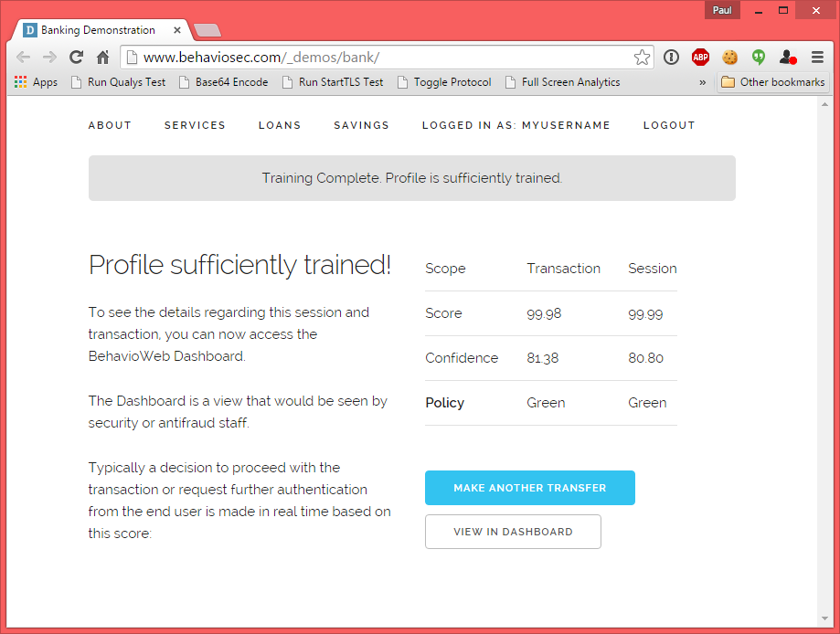The width and height of the screenshot is (840, 634).
Task: Open the Toggle Protocol bookmark
Action: tap(452, 82)
